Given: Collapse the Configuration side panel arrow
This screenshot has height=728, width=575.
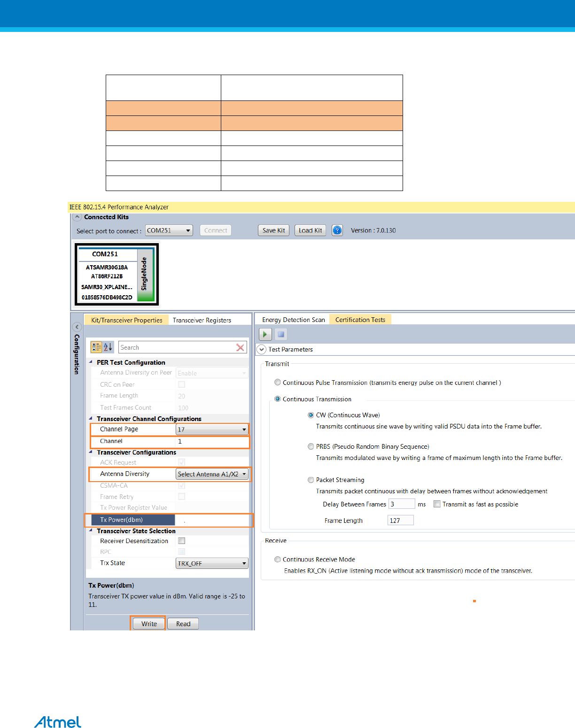Looking at the screenshot, I should tap(77, 327).
